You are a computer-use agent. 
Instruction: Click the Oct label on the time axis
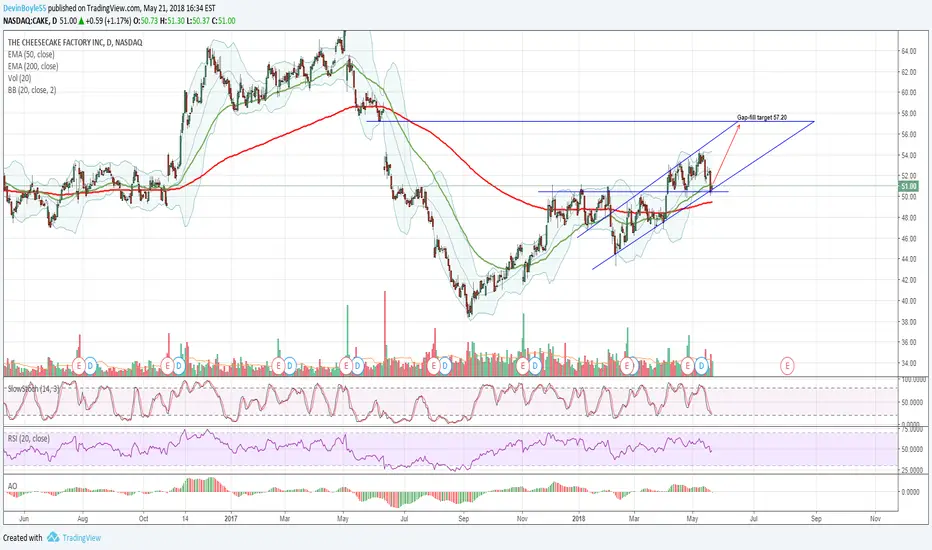[143, 518]
